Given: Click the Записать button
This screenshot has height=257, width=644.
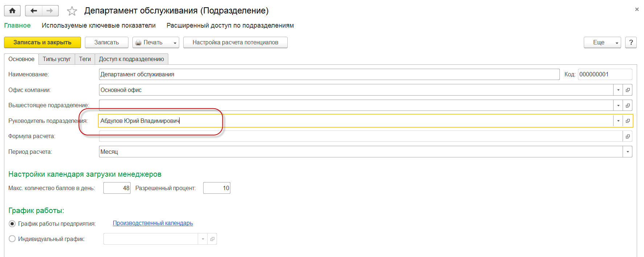Looking at the screenshot, I should (107, 43).
